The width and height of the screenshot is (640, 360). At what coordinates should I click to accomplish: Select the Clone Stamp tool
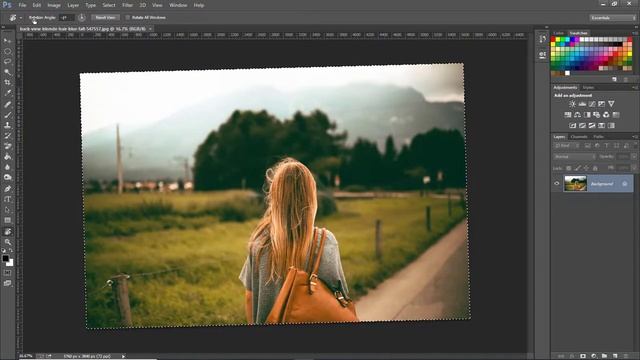pyautogui.click(x=7, y=125)
